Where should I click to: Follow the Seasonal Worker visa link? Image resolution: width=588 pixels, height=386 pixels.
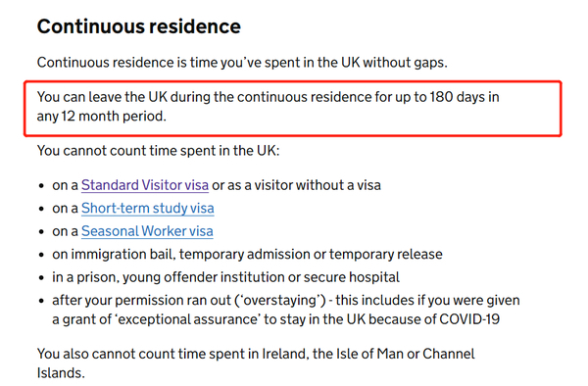pyautogui.click(x=147, y=231)
